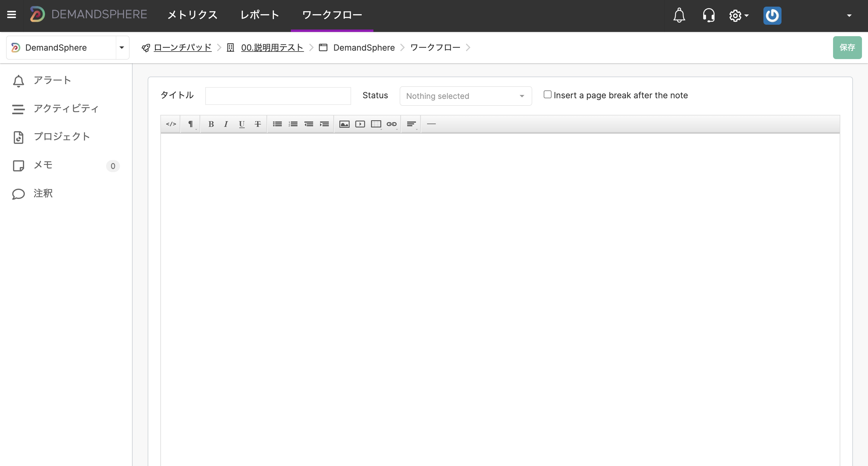Open the settings gear menu

pyautogui.click(x=739, y=15)
